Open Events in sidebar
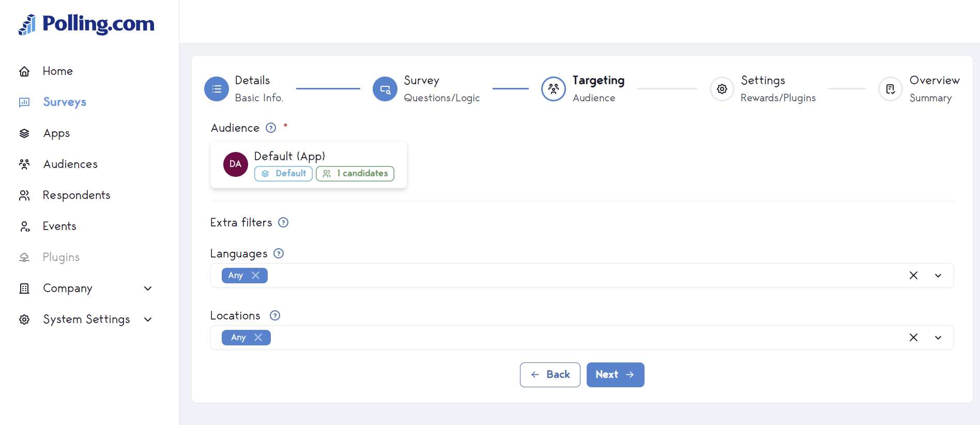This screenshot has width=980, height=425. (x=59, y=226)
